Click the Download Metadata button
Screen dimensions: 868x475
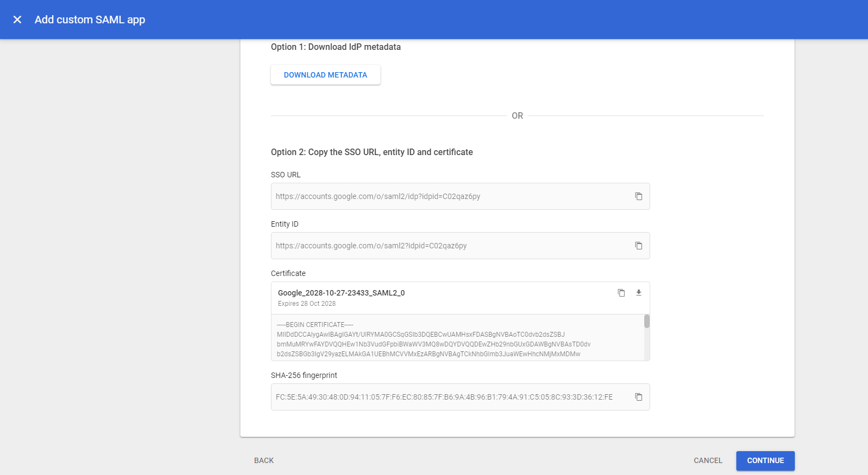(x=326, y=75)
